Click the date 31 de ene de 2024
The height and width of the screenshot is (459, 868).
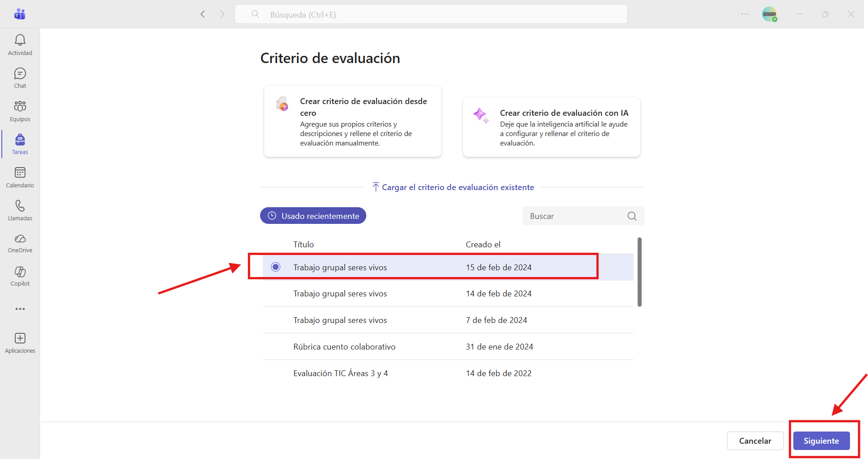click(x=499, y=347)
